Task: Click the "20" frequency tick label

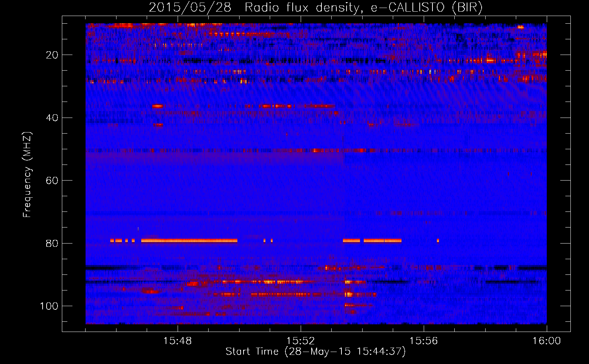Action: click(52, 55)
